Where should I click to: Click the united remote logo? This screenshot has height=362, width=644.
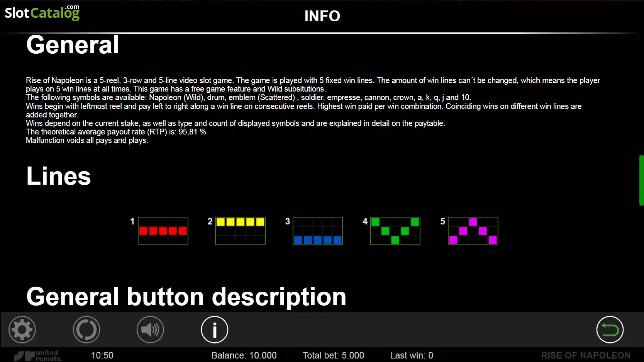(x=38, y=355)
